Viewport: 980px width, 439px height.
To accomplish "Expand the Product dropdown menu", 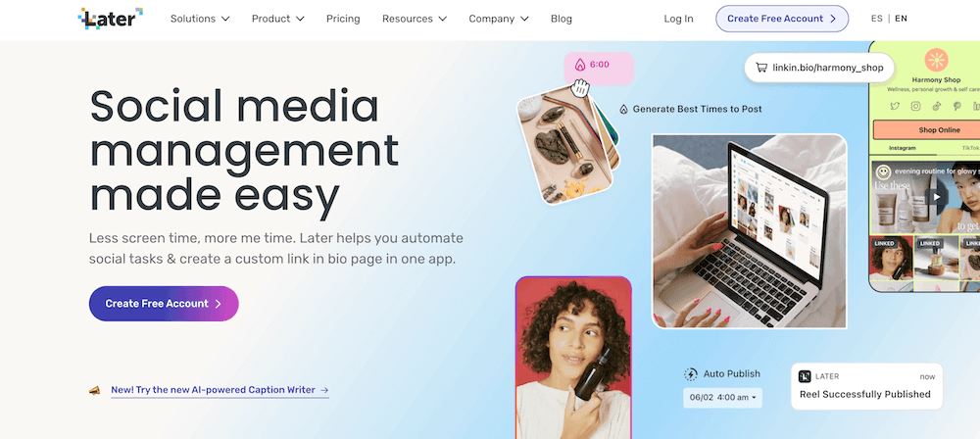I will (x=278, y=19).
